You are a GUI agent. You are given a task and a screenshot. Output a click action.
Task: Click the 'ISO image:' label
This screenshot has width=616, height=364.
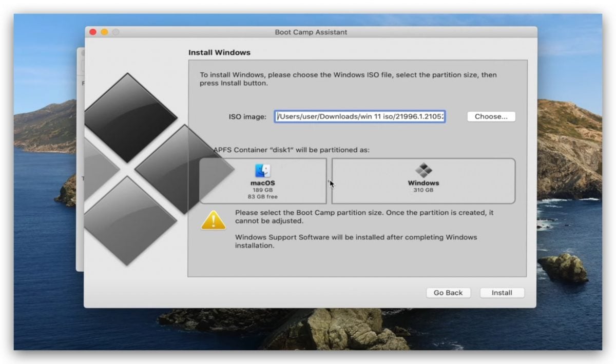point(247,117)
